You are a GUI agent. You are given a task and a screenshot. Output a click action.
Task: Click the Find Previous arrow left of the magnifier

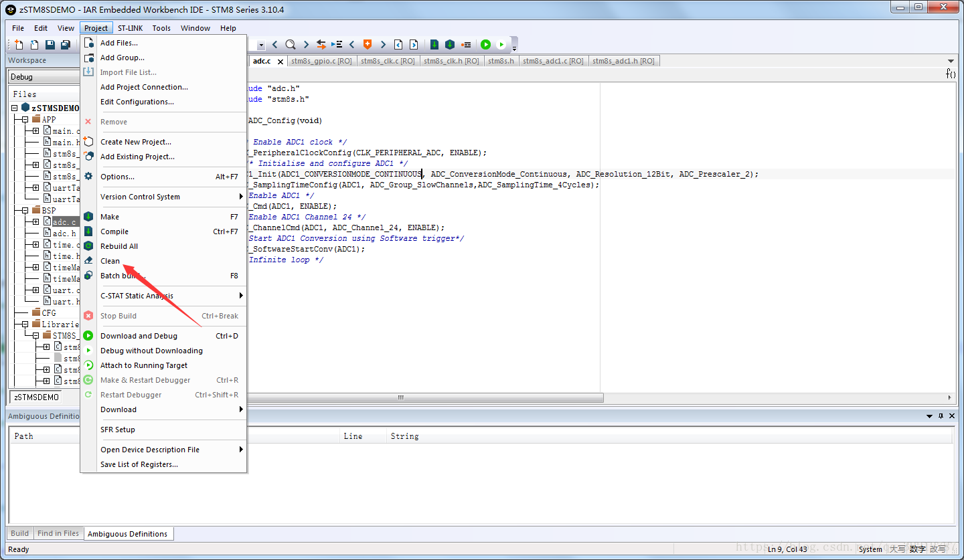pos(274,44)
